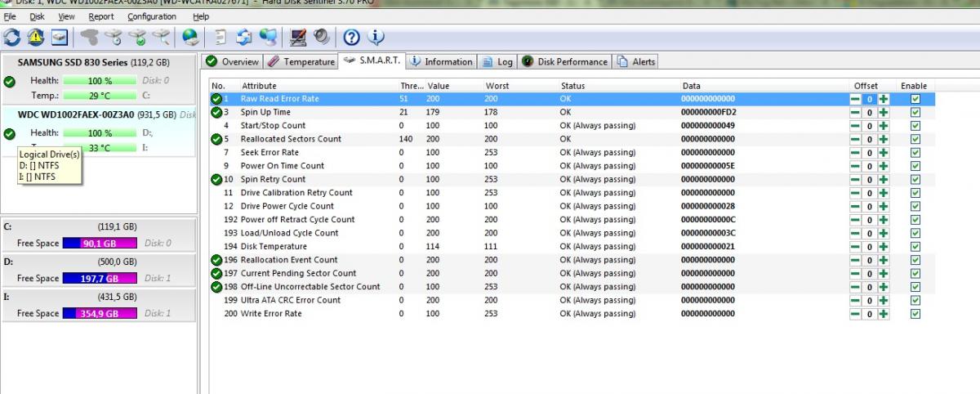
Task: Open the File menu
Action: (x=10, y=16)
